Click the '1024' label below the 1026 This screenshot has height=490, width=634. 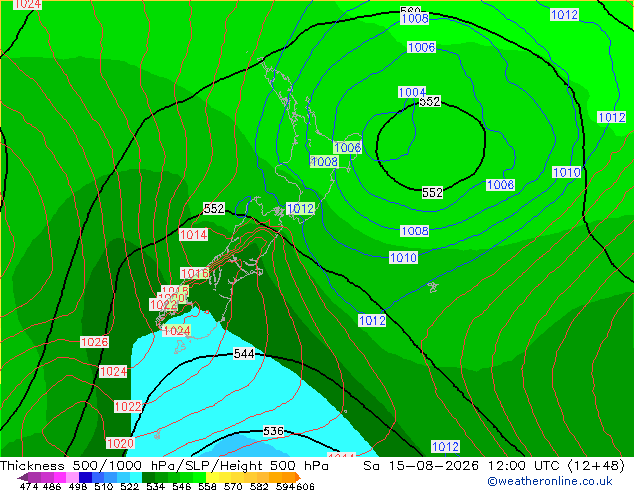tap(113, 371)
